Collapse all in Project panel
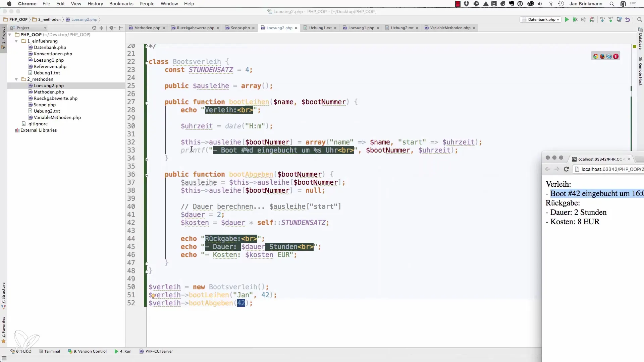Viewport: 644px width, 362px height. 102,28
